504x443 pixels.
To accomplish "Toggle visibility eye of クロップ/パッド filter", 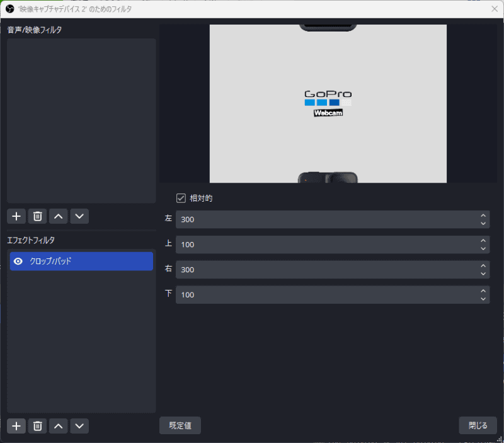I will tap(18, 262).
